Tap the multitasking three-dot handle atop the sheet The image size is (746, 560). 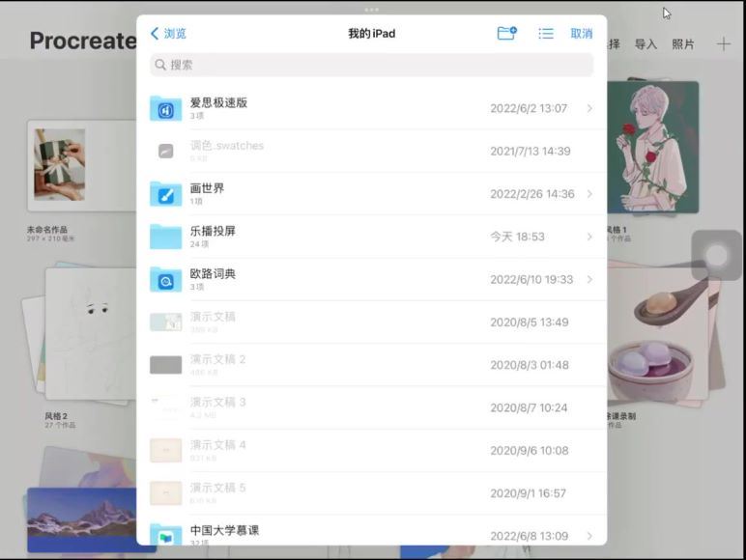point(372,10)
